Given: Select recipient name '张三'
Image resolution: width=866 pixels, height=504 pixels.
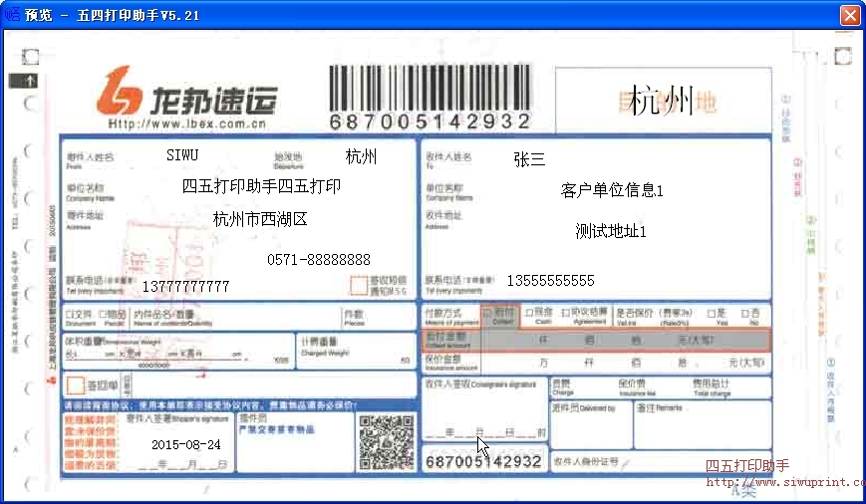Looking at the screenshot, I should (x=529, y=159).
